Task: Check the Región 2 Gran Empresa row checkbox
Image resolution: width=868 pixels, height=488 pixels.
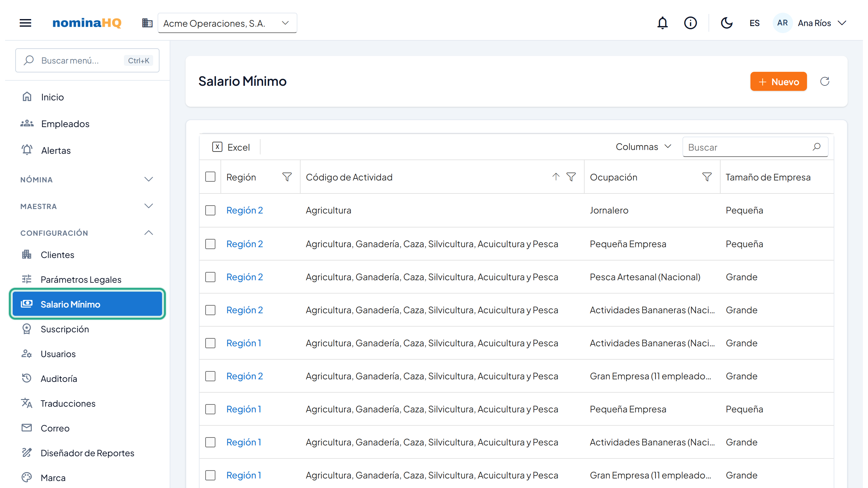Action: [210, 376]
